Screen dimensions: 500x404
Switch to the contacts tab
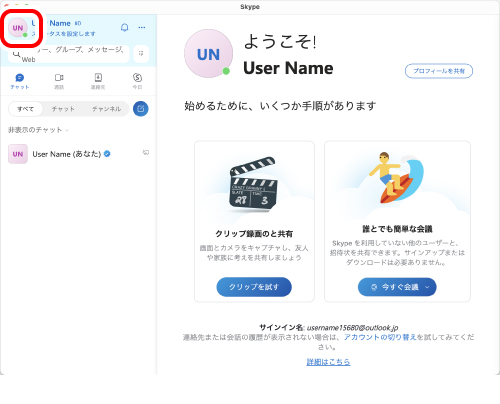click(x=98, y=81)
